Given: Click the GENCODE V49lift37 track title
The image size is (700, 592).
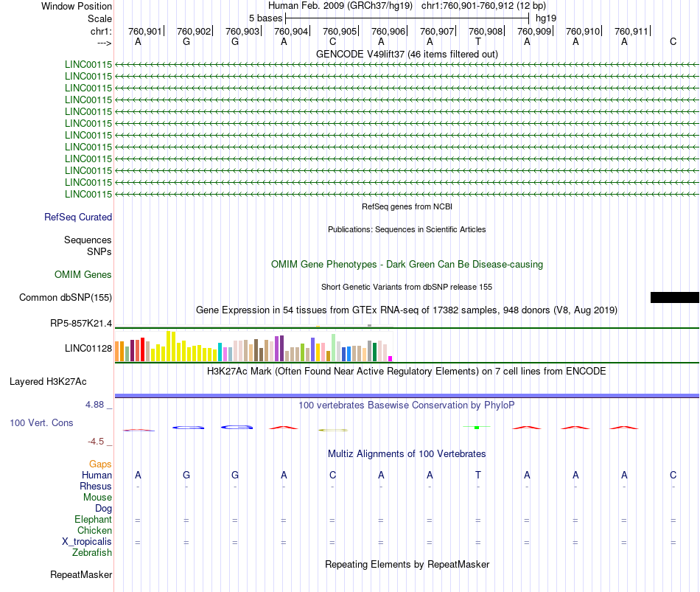Looking at the screenshot, I should click(407, 54).
